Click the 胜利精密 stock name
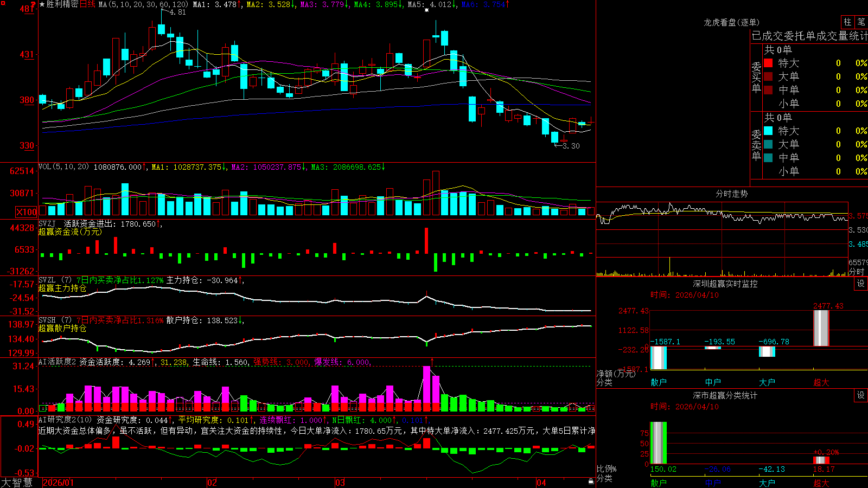This screenshot has width=868, height=488. (62, 4)
